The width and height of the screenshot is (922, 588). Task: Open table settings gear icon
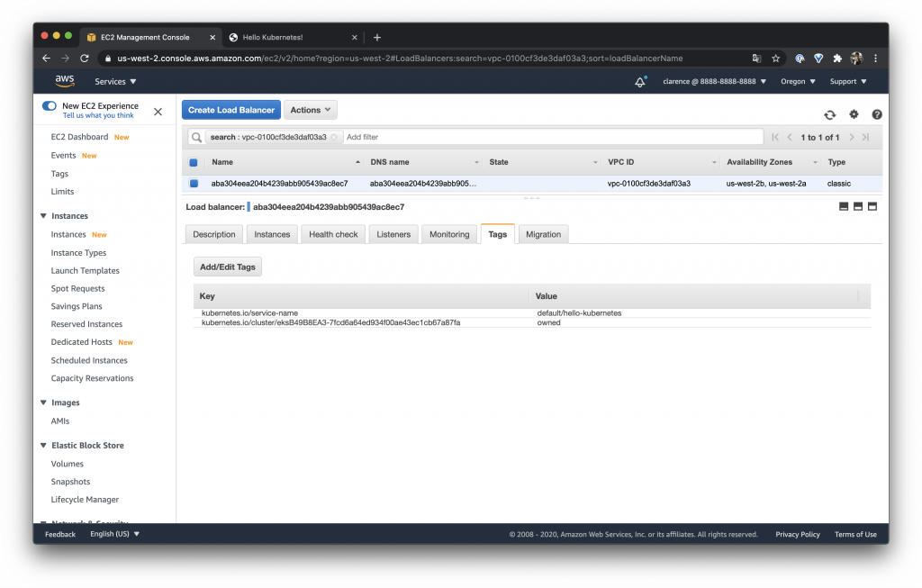[854, 114]
